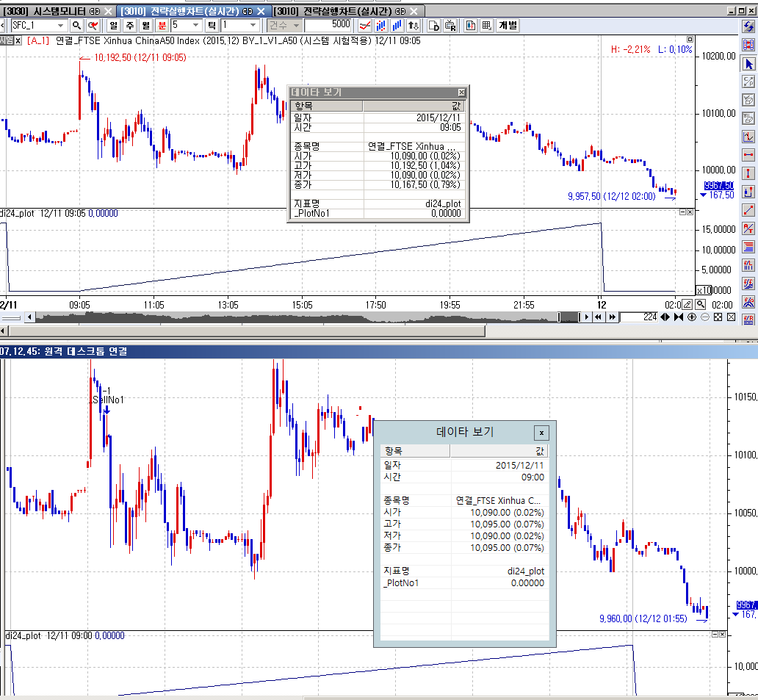The image size is (758, 700).
Task: Select the 분 (minute) period button
Action: 162,26
